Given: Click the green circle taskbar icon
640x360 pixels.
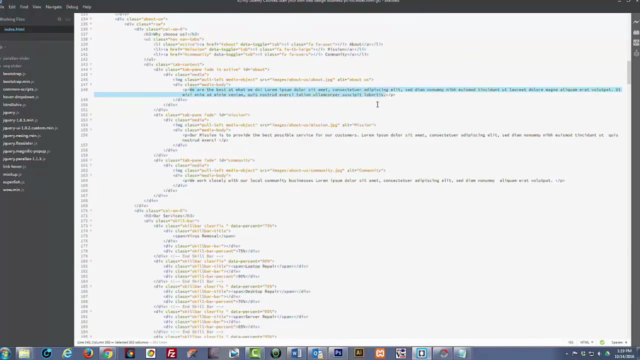Looking at the screenshot, I should [x=276, y=353].
